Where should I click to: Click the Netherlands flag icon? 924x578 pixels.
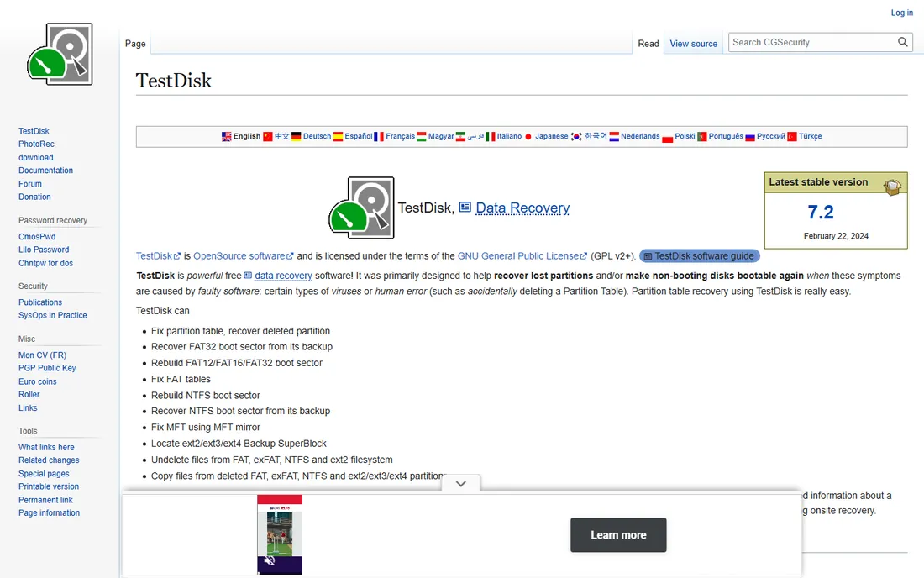(x=614, y=137)
